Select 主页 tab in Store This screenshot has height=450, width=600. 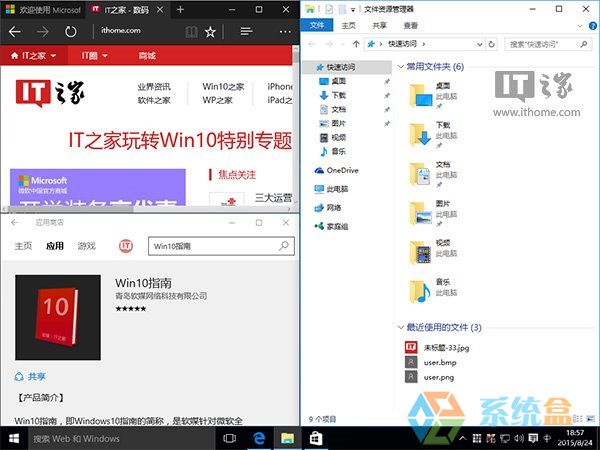(23, 246)
